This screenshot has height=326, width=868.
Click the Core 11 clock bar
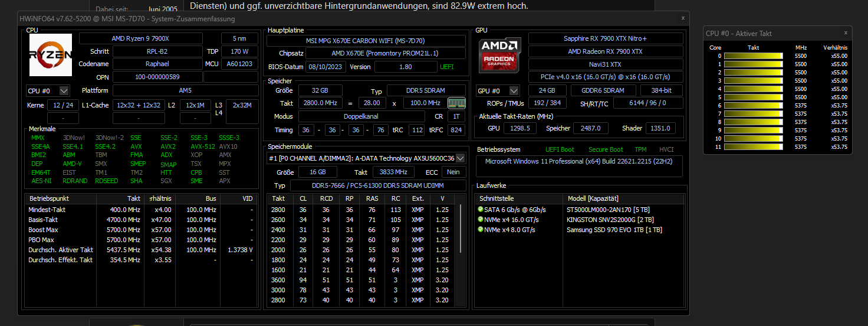pyautogui.click(x=753, y=147)
